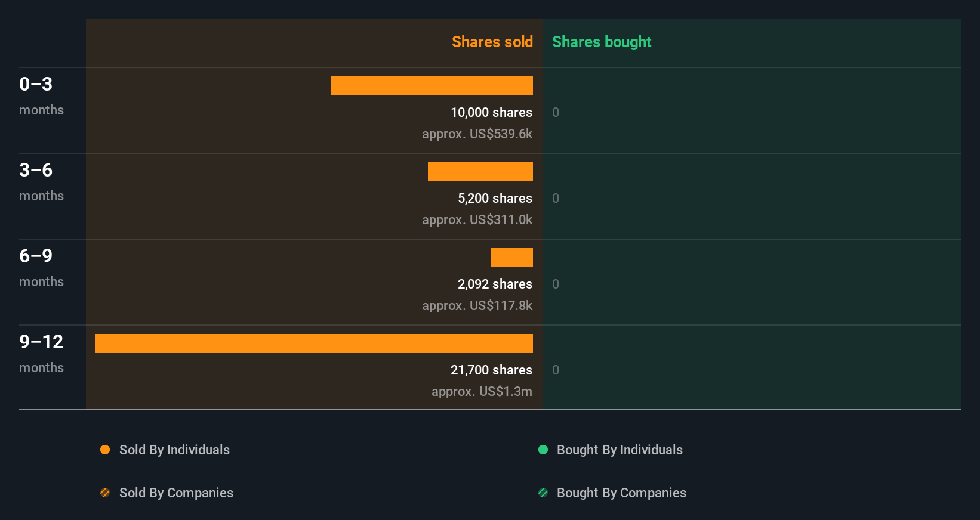
Task: Click the 0–3 months orange bar
Action: 432,86
